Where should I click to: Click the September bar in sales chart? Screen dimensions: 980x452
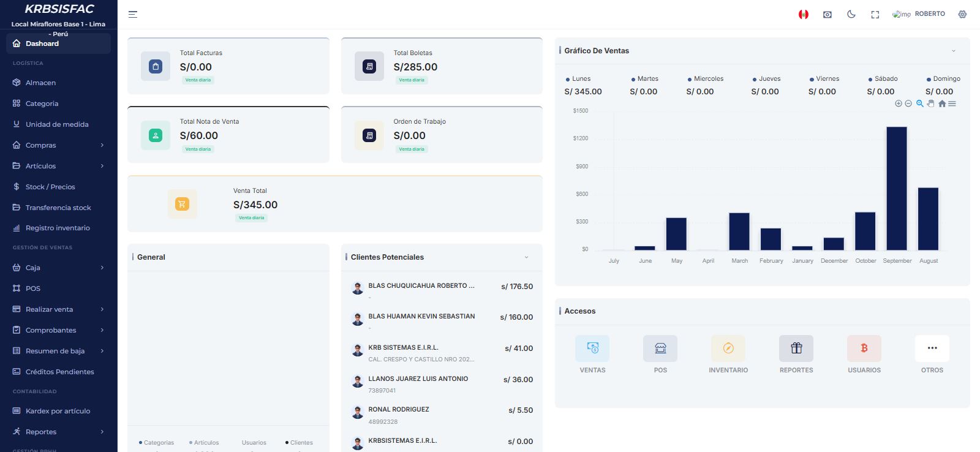[x=897, y=189]
